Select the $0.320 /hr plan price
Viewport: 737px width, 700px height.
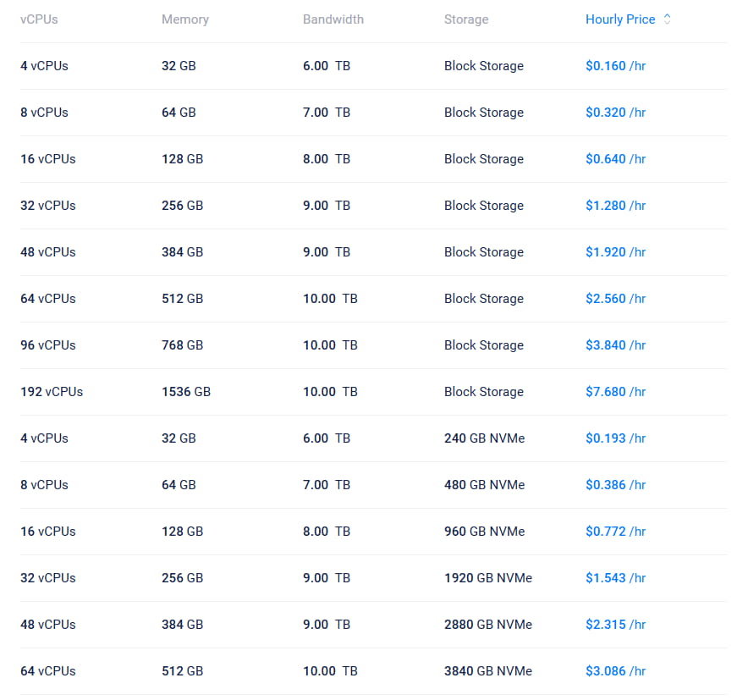615,113
